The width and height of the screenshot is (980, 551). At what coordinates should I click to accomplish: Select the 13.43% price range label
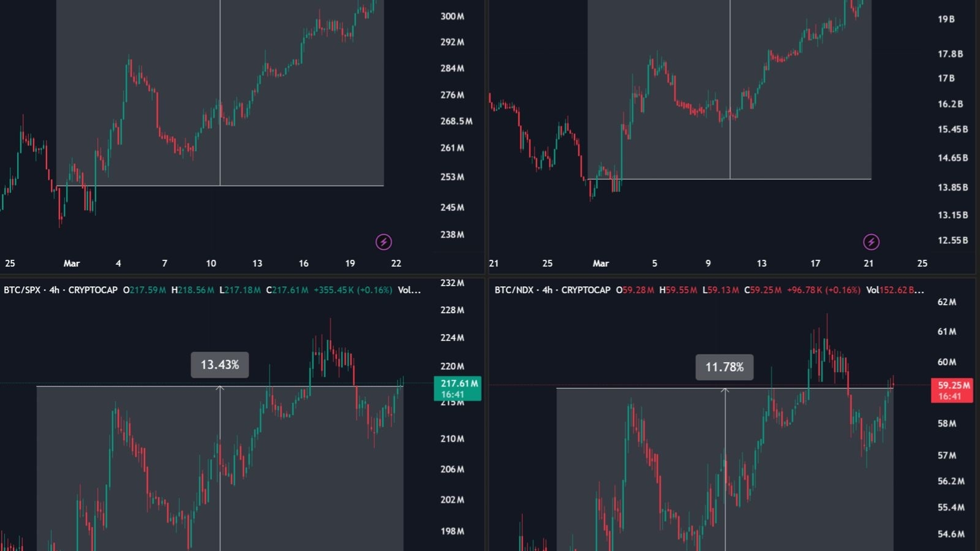(x=220, y=365)
